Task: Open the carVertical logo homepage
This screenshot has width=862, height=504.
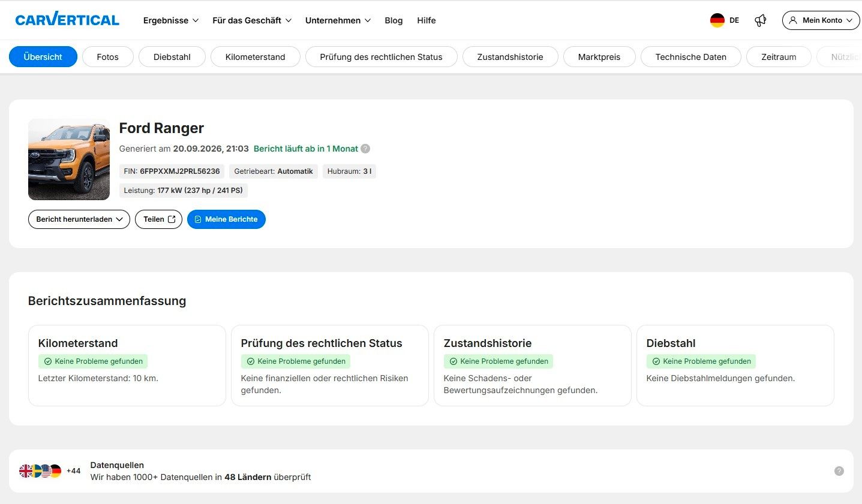Action: click(67, 20)
